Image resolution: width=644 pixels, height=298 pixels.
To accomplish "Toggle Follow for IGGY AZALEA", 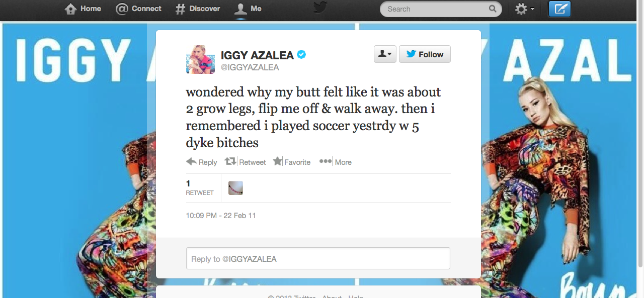I will [425, 54].
